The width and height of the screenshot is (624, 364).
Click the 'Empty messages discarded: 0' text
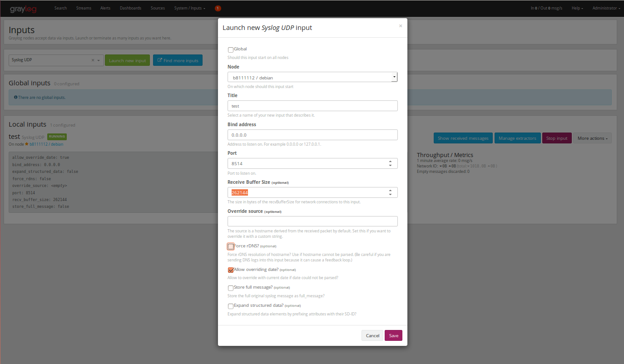pos(443,172)
